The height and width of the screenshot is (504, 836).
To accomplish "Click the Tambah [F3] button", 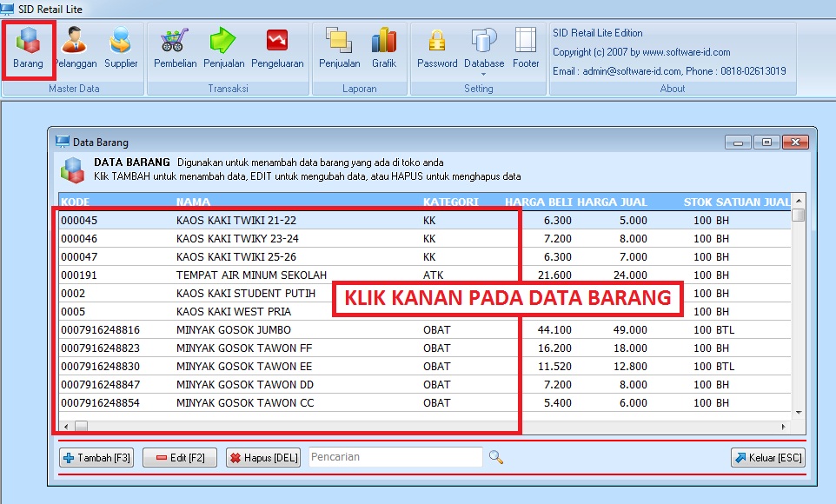I will tap(96, 458).
